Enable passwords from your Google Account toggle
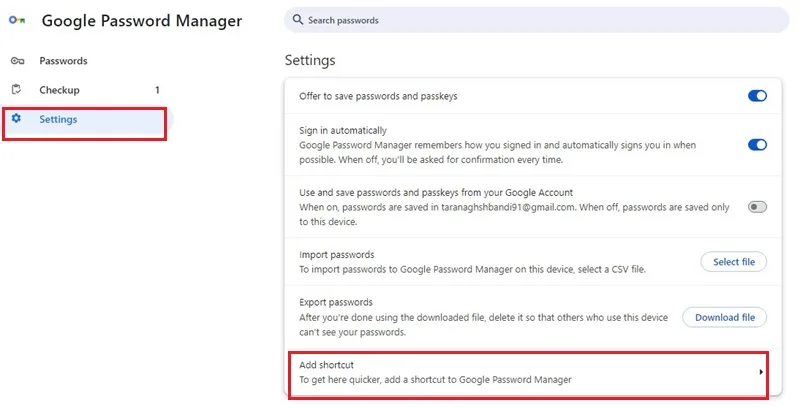The height and width of the screenshot is (407, 800). (757, 207)
